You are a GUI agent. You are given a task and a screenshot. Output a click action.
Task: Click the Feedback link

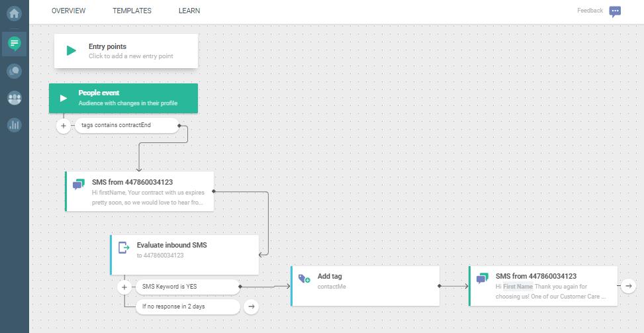tap(590, 11)
